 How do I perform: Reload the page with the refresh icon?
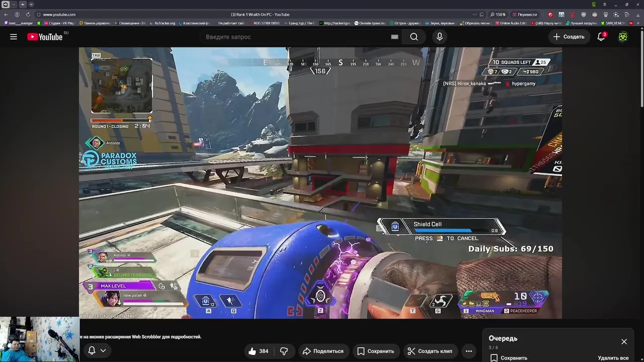tap(28, 15)
